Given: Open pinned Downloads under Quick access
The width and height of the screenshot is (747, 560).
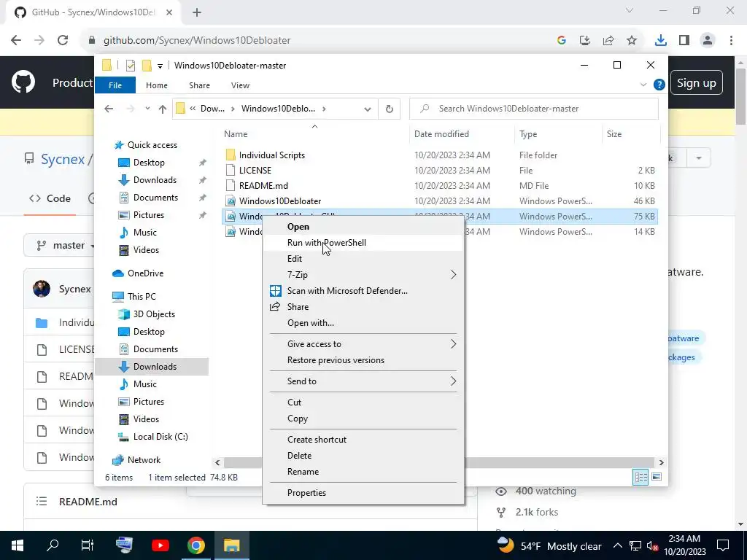Looking at the screenshot, I should (155, 180).
